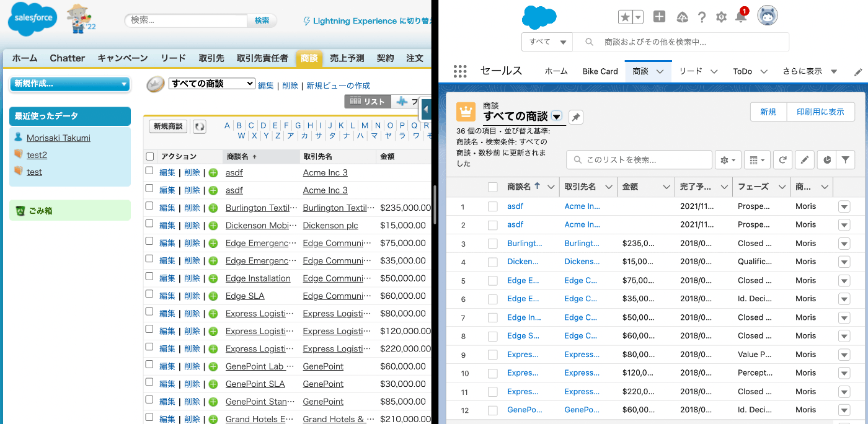Open Morisaki Takumi in recent items

click(58, 138)
